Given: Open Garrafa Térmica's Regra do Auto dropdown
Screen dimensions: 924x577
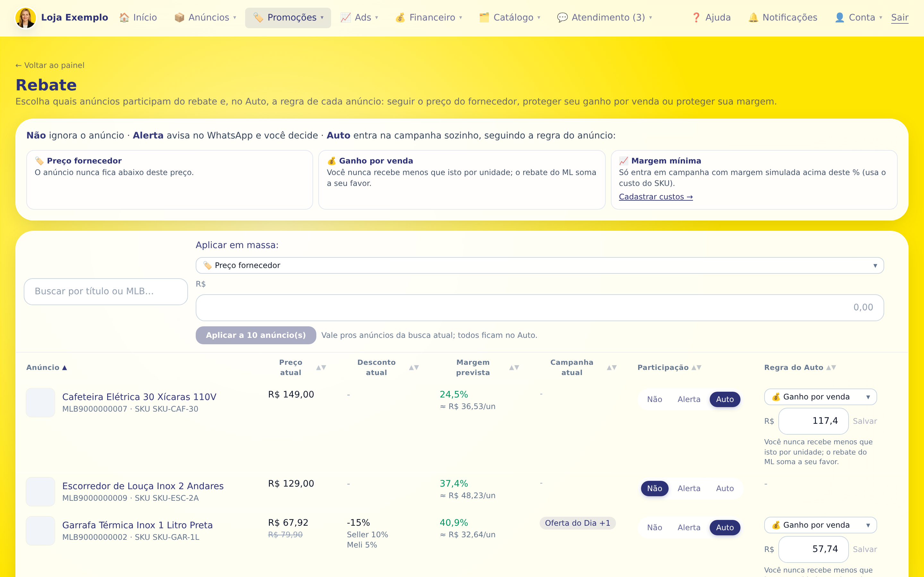Looking at the screenshot, I should 820,525.
